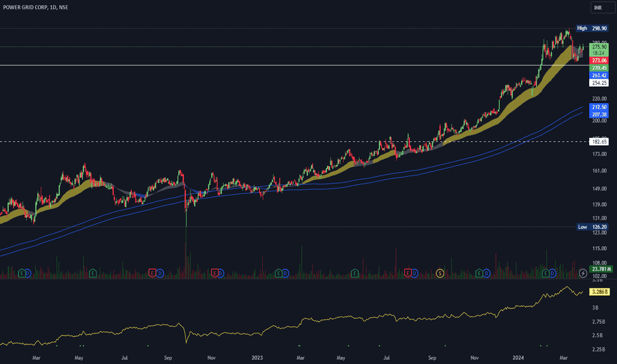
Task: Click the blue 263.42 price label
Action: (x=599, y=75)
